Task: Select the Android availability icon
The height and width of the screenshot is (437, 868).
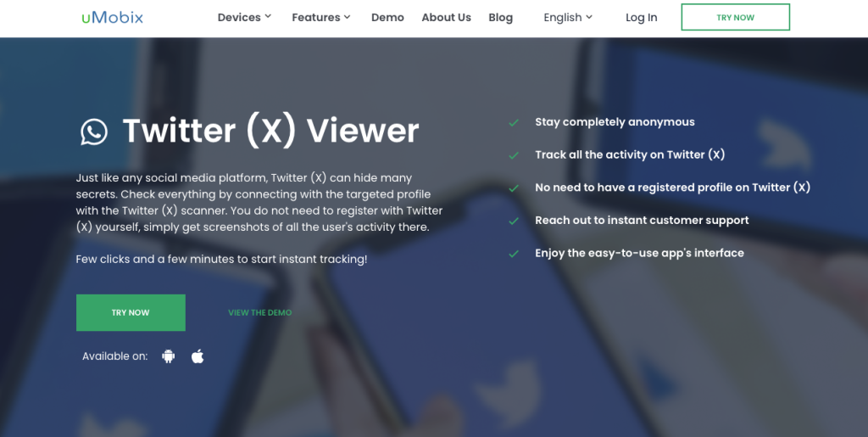Action: point(169,356)
